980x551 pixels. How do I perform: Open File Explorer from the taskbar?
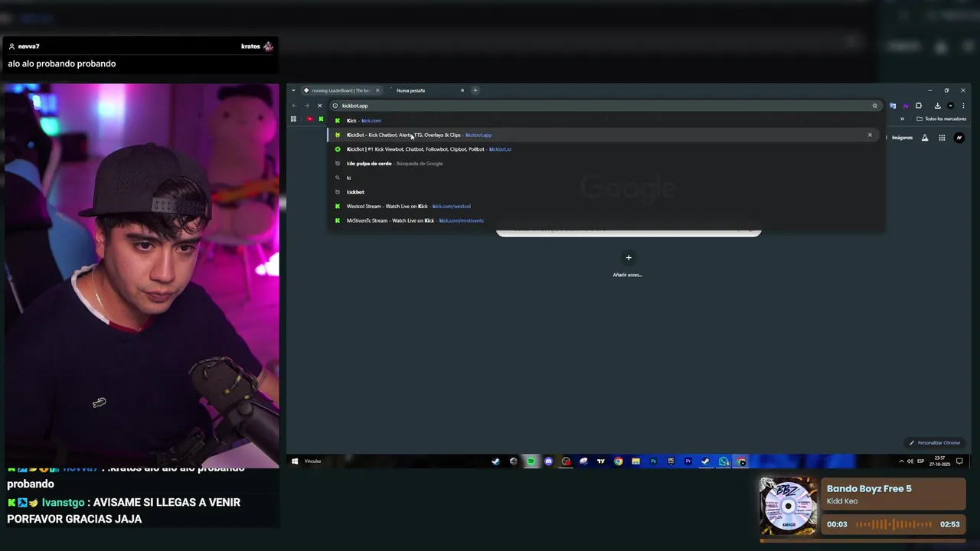pyautogui.click(x=635, y=461)
